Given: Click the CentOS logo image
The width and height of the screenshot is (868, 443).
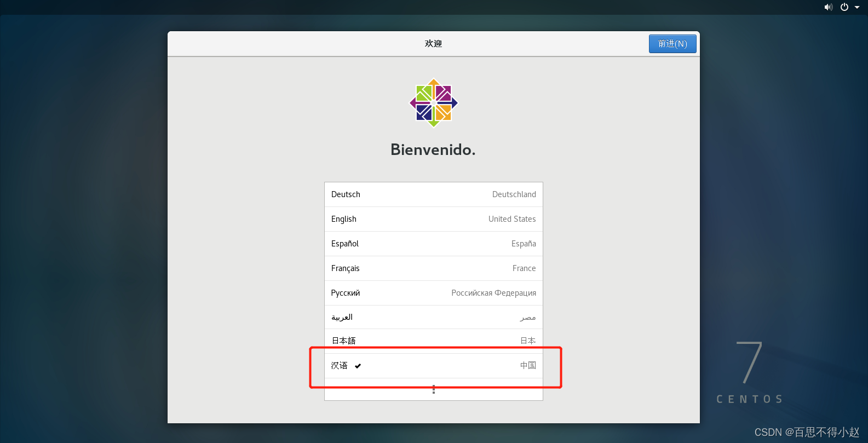Looking at the screenshot, I should (x=434, y=103).
